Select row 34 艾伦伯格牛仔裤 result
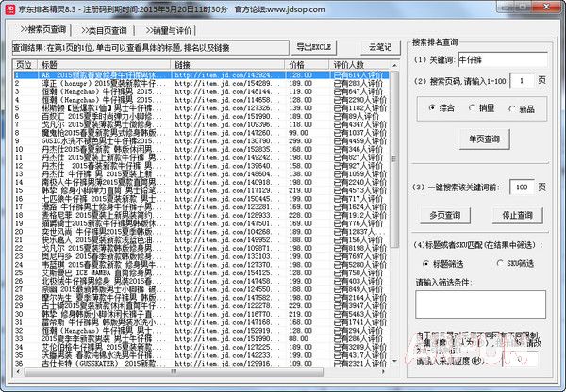Image resolution: width=566 pixels, height=392 pixels. pyautogui.click(x=202, y=347)
